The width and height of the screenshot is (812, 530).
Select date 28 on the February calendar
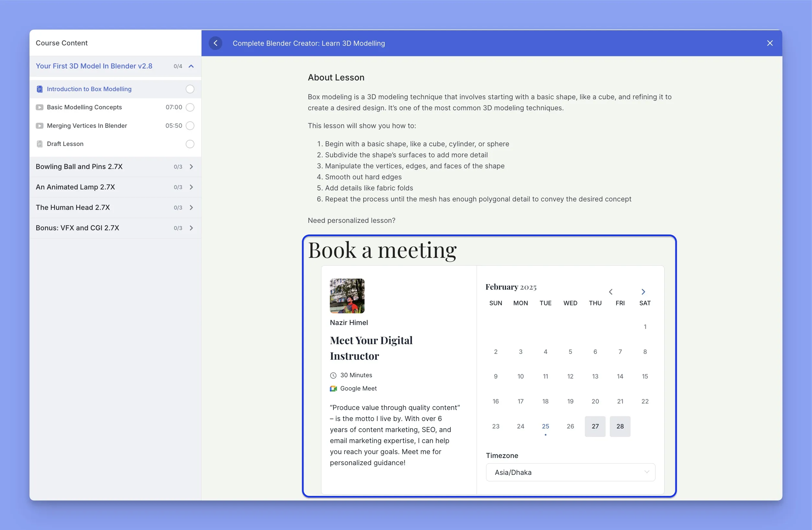(620, 427)
